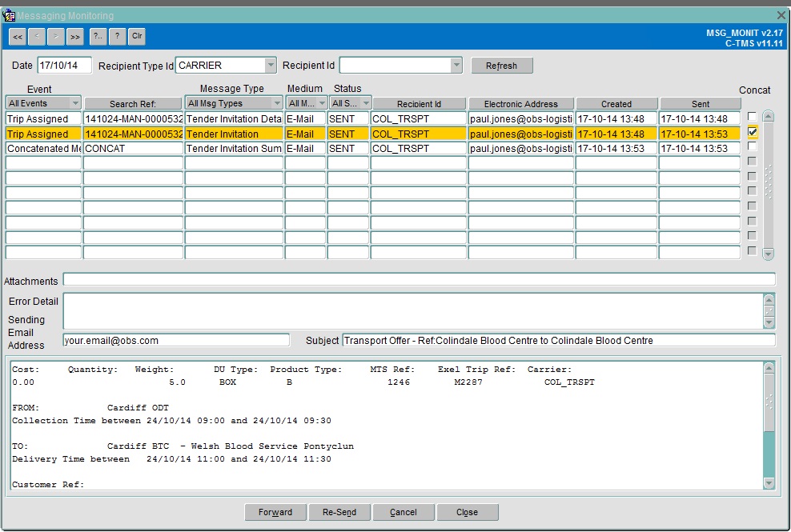The height and width of the screenshot is (532, 791).
Task: Untick Concat checkbox on highlighted Tender Invitation row
Action: click(x=752, y=132)
